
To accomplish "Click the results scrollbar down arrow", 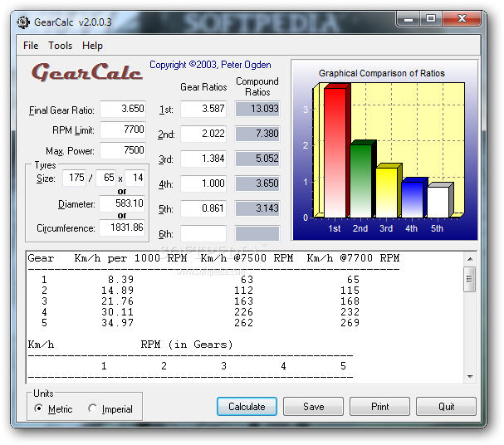I will click(x=470, y=377).
